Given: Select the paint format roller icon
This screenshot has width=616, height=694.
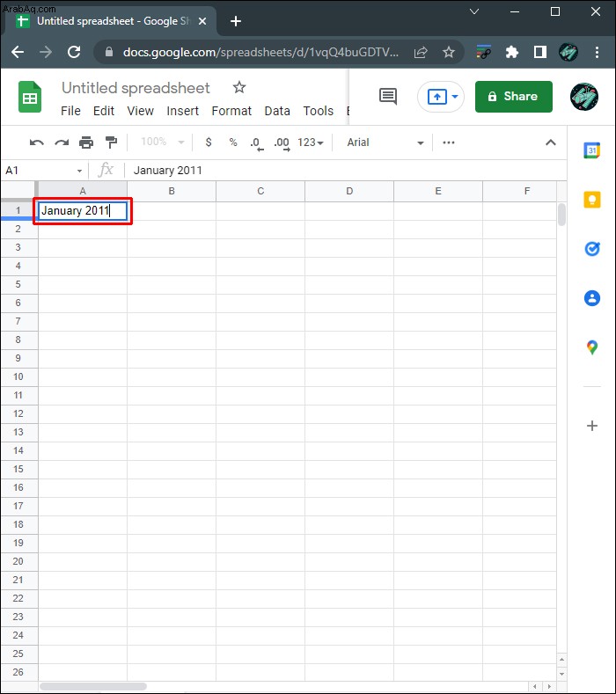Looking at the screenshot, I should click(x=111, y=142).
